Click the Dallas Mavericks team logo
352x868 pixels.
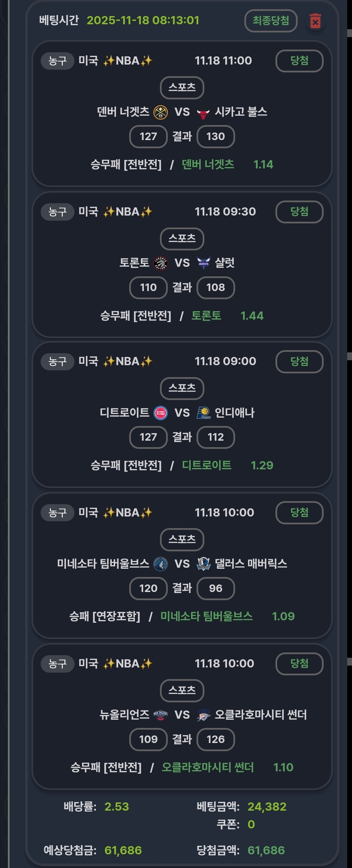(203, 564)
